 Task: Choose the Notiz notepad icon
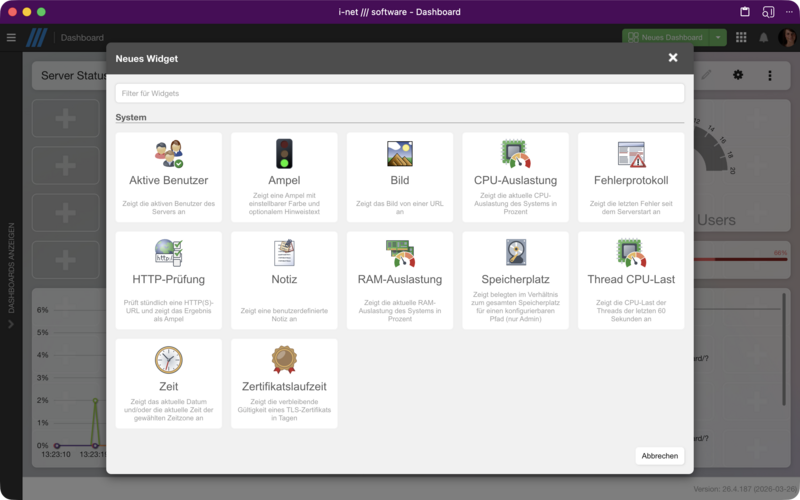tap(284, 253)
